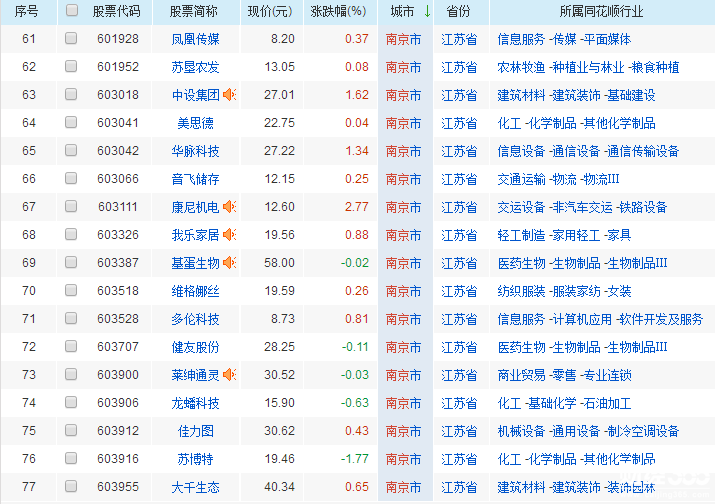Click 南京市 in the 凤凰传媒 row
The width and height of the screenshot is (715, 504).
point(404,39)
